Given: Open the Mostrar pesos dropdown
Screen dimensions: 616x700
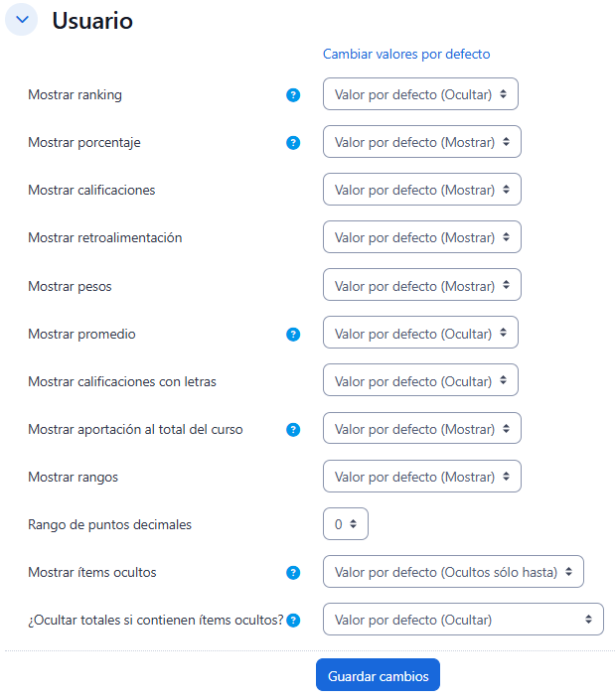Looking at the screenshot, I should point(421,286).
